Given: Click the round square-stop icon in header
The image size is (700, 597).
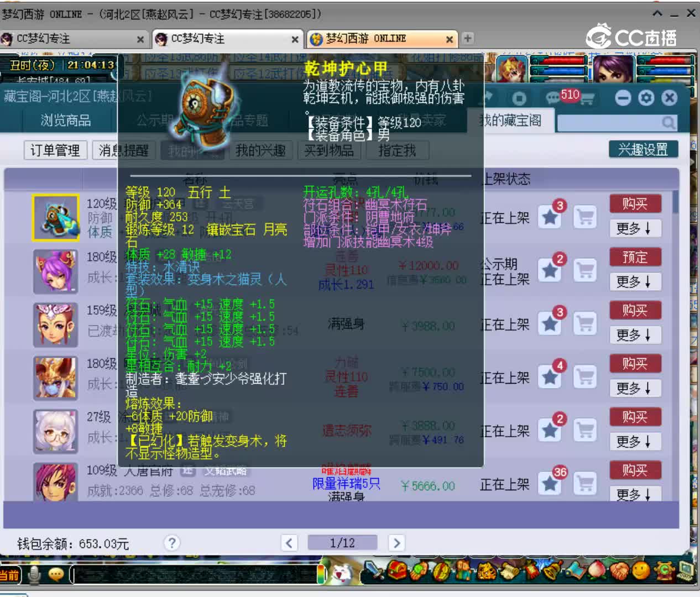Looking at the screenshot, I should click(519, 98).
